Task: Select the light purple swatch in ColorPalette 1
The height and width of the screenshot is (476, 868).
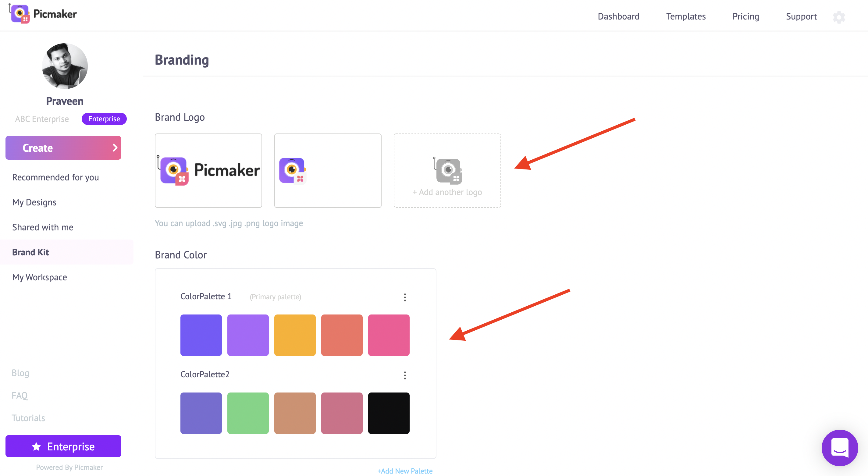Action: [x=248, y=335]
